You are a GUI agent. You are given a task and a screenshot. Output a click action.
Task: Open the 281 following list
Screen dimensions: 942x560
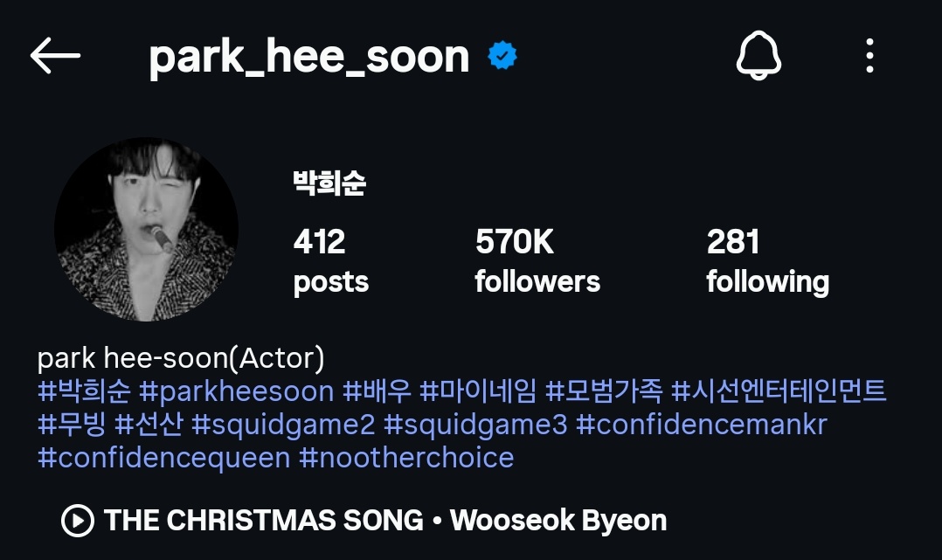tap(767, 260)
